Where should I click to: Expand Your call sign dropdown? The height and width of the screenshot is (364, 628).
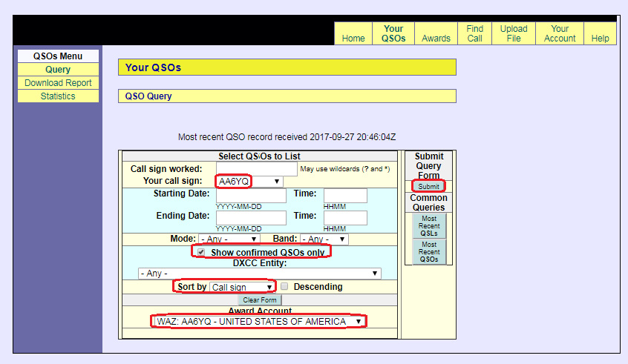[249, 182]
